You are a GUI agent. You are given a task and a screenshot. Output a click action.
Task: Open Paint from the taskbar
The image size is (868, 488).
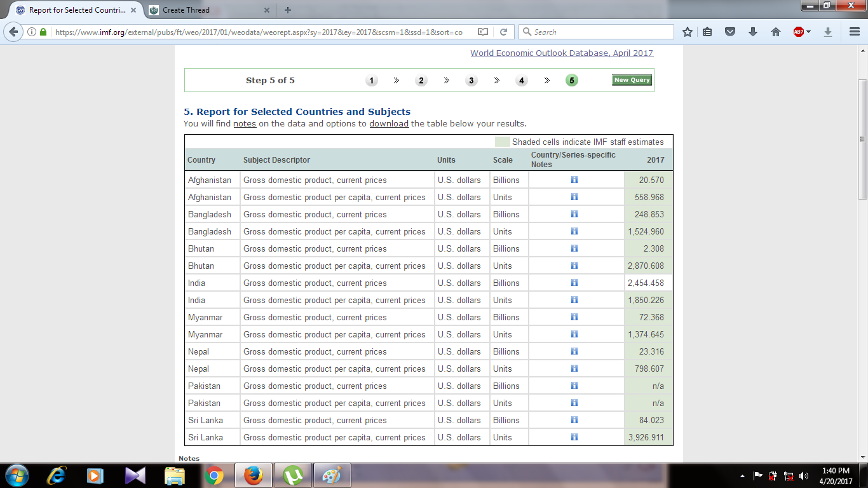point(332,475)
